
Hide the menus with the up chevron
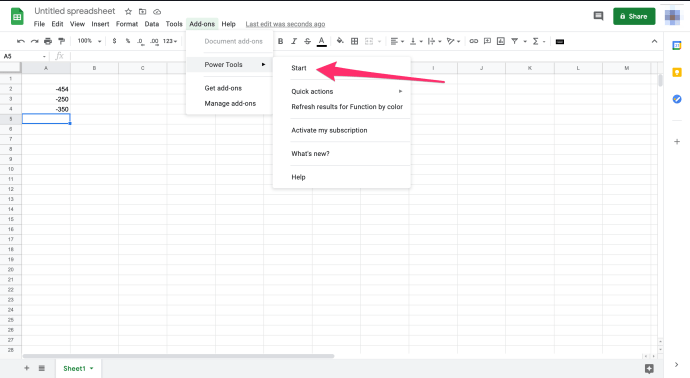pos(654,41)
